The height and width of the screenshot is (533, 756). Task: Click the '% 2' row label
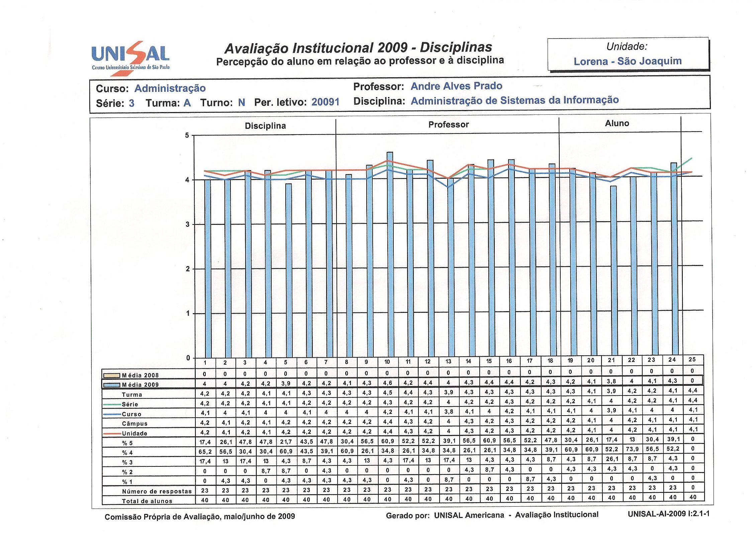pyautogui.click(x=127, y=472)
